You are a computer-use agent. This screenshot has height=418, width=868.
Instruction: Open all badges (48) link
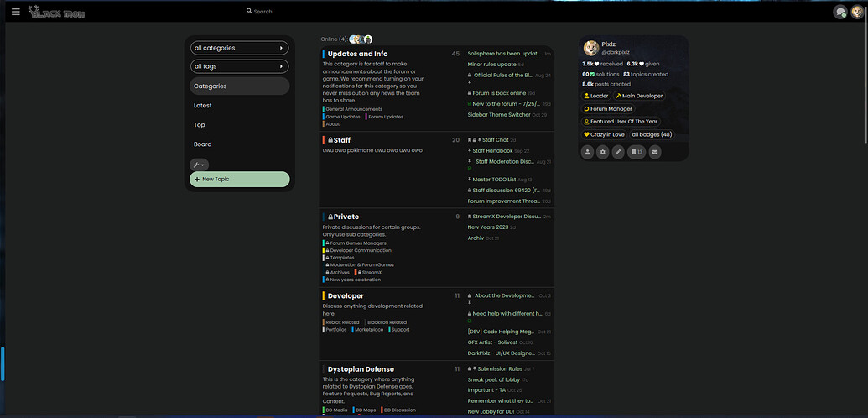[x=652, y=134]
